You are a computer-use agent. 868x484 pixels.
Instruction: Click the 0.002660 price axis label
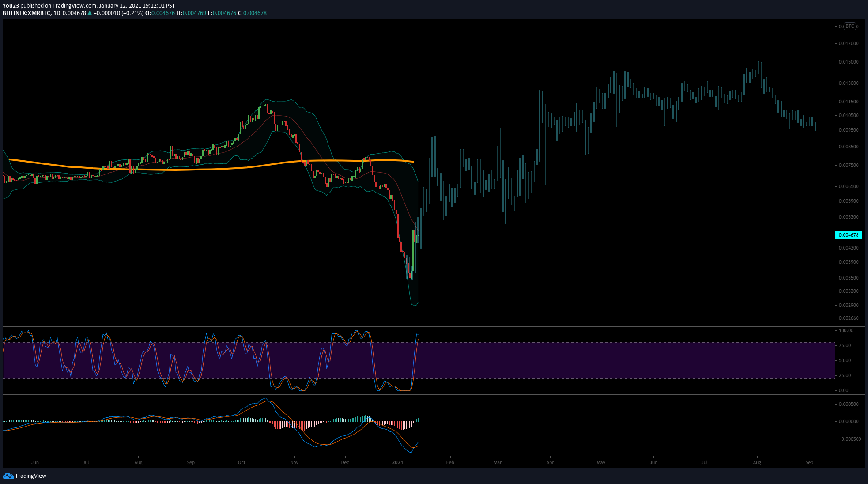[849, 318]
